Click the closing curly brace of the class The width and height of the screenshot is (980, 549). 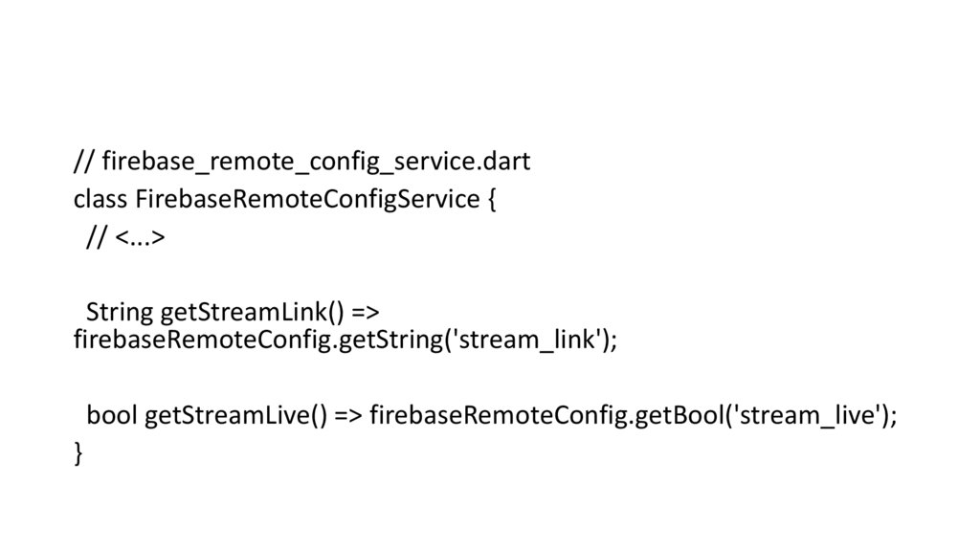(x=78, y=452)
